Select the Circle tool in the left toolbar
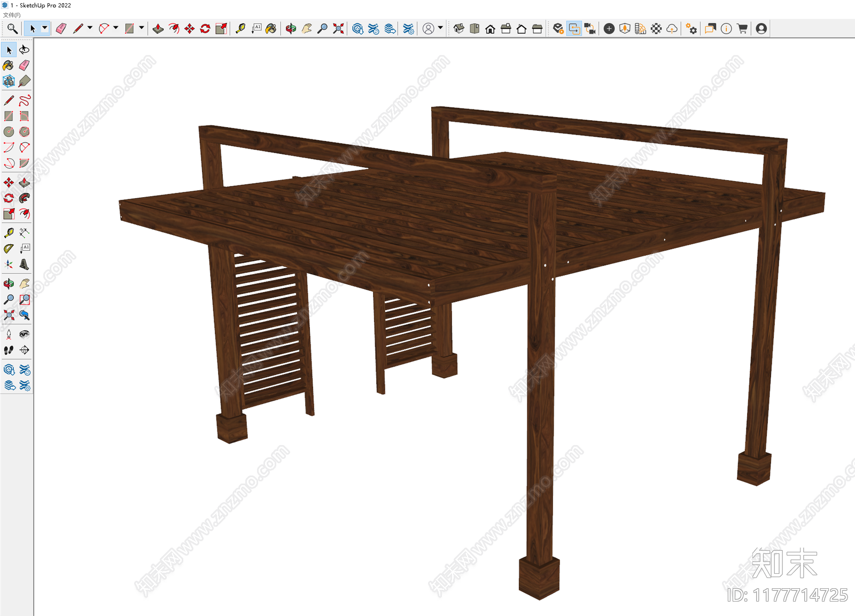The width and height of the screenshot is (855, 616). [9, 131]
